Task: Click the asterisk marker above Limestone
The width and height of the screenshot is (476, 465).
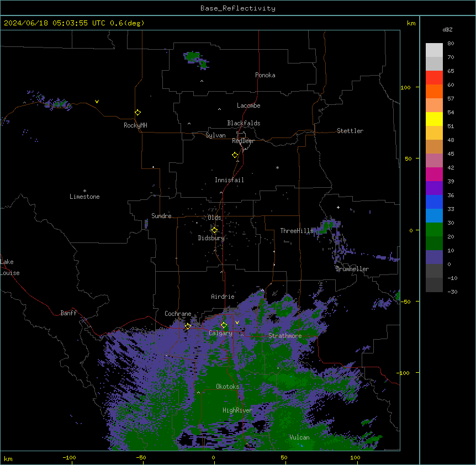Action: tap(84, 191)
